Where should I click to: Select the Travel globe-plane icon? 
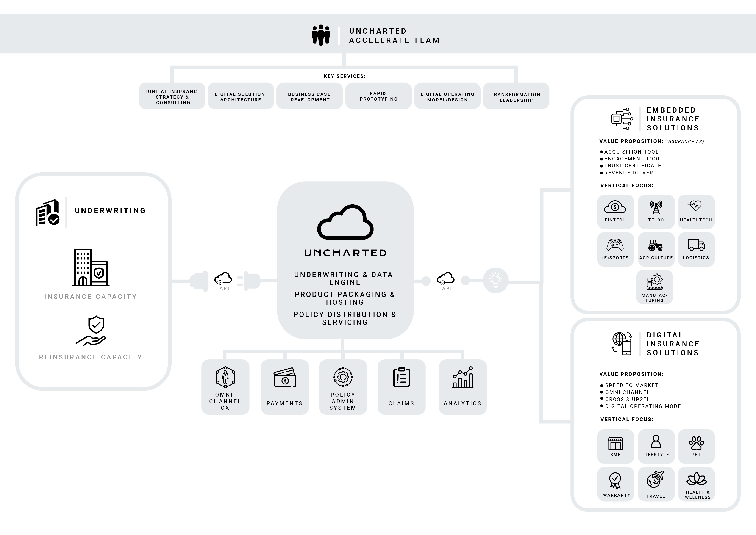click(x=655, y=479)
